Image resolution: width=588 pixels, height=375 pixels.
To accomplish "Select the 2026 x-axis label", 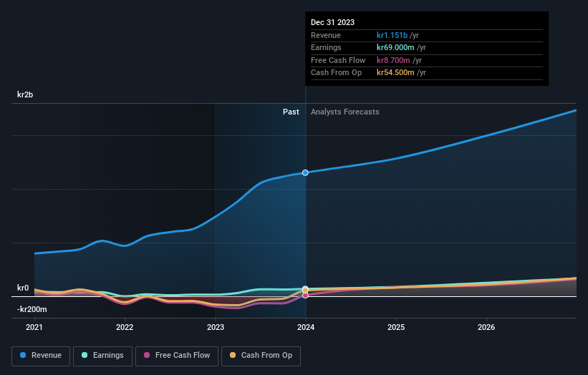I will pos(486,327).
